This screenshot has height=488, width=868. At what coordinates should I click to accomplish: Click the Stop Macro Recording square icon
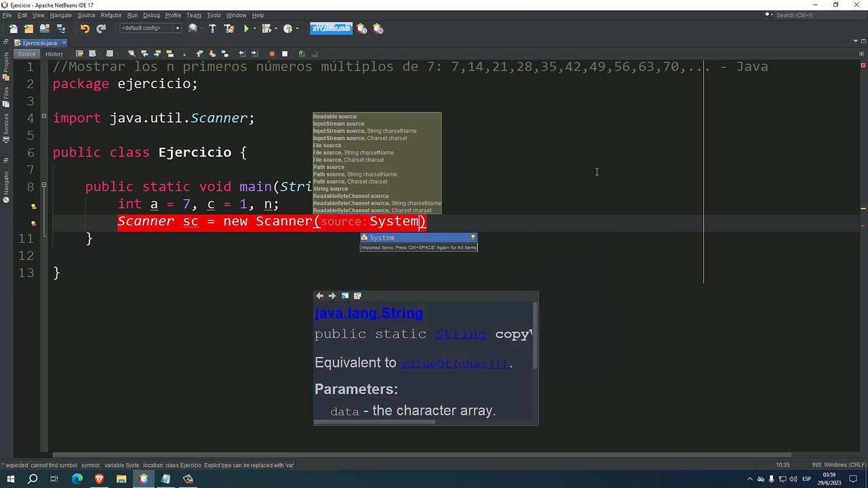pyautogui.click(x=285, y=54)
